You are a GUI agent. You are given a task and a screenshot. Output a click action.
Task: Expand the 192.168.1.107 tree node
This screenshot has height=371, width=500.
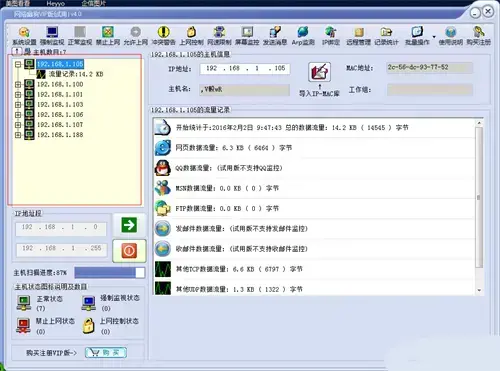click(x=18, y=125)
